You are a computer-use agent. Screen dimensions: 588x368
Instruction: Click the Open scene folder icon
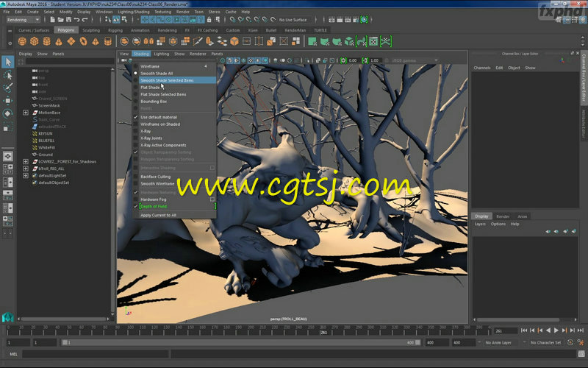coord(60,20)
